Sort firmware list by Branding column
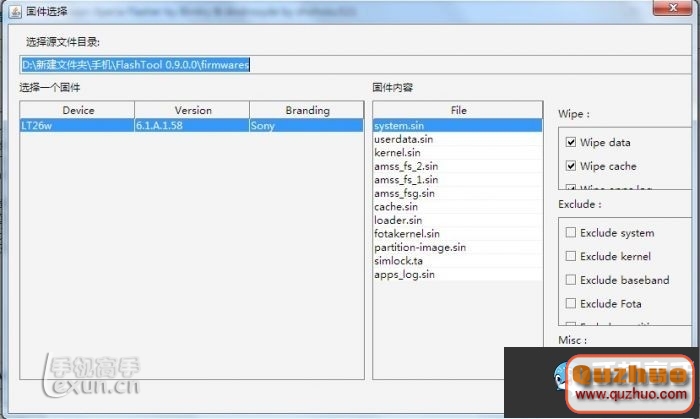Image resolution: width=700 pixels, height=419 pixels. pos(307,110)
